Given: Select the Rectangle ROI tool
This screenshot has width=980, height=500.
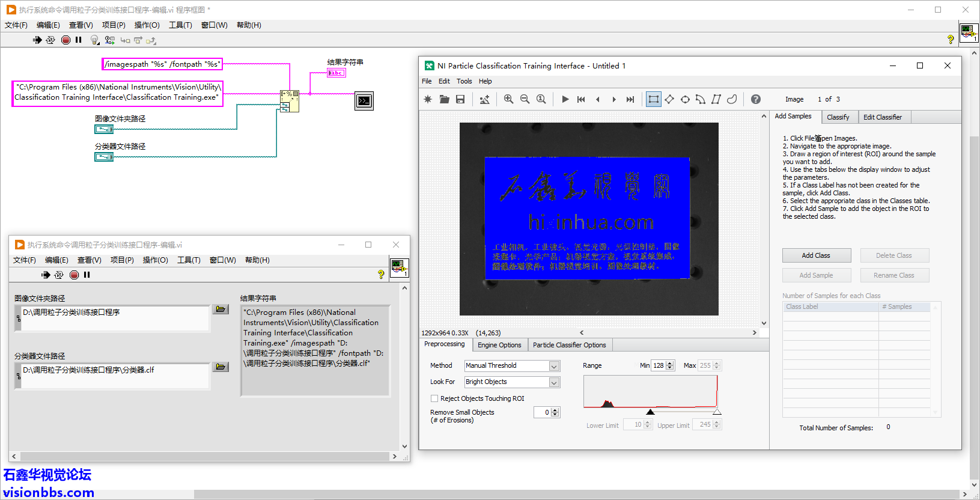Looking at the screenshot, I should [653, 99].
